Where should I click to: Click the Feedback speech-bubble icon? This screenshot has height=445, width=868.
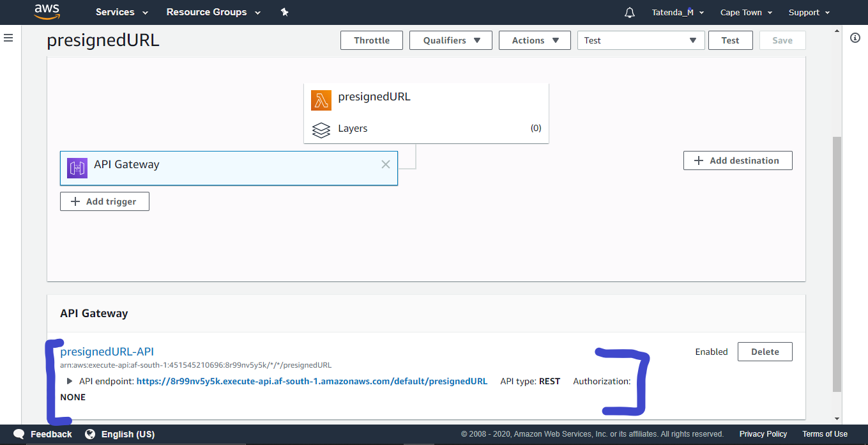tap(19, 433)
